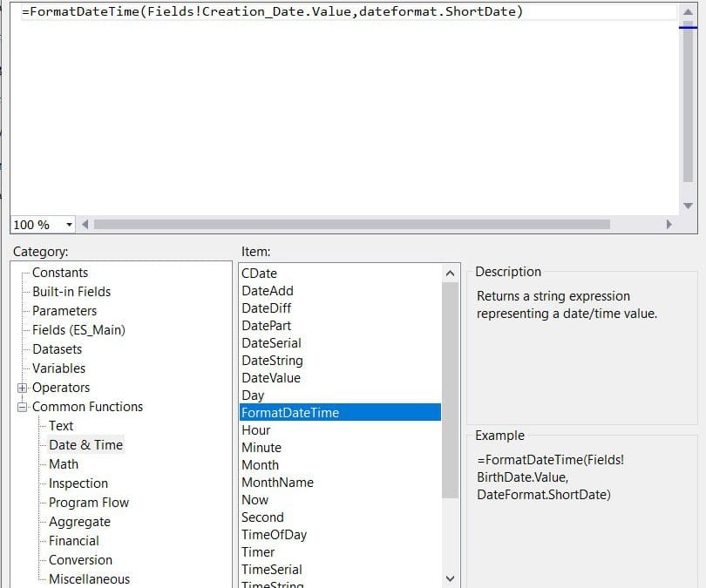Click the Built-in Fields category
This screenshot has height=588, width=706.
(x=71, y=292)
